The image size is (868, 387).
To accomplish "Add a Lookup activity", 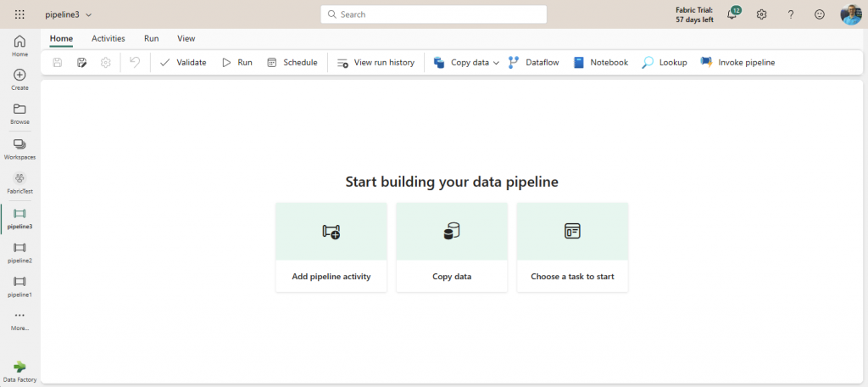I will [x=664, y=63].
